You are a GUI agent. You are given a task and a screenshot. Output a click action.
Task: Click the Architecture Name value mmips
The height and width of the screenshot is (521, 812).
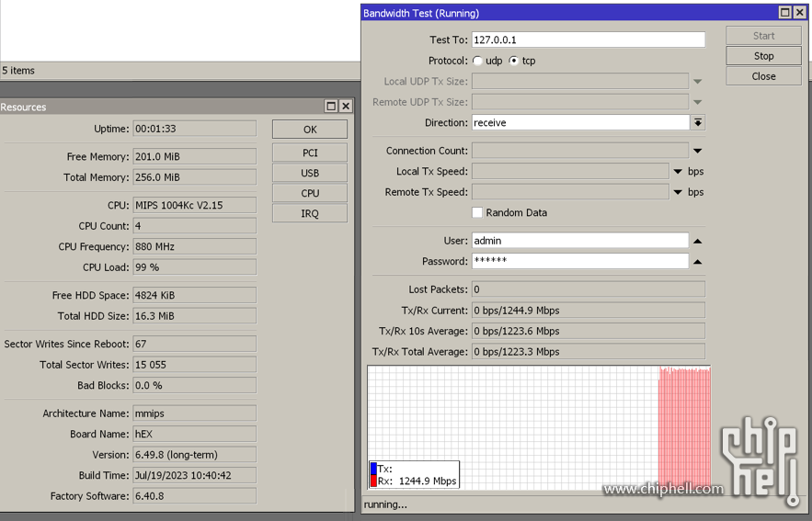[194, 413]
